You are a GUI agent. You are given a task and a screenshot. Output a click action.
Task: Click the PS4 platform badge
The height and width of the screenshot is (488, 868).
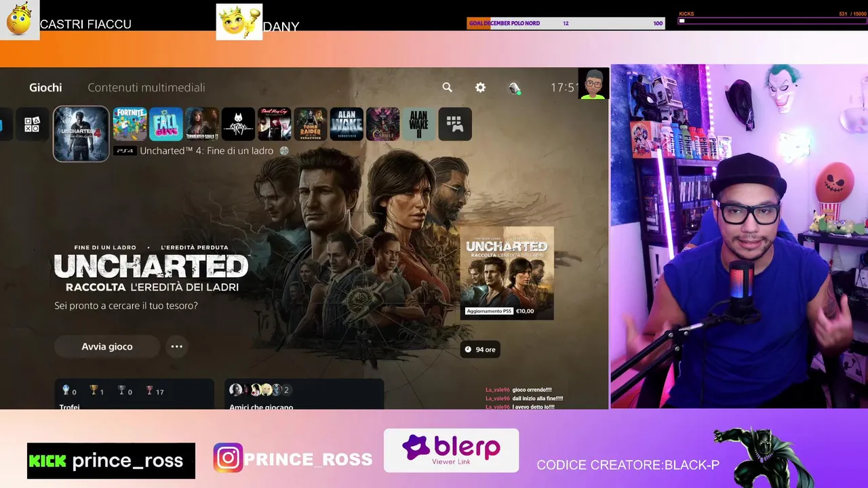[125, 150]
